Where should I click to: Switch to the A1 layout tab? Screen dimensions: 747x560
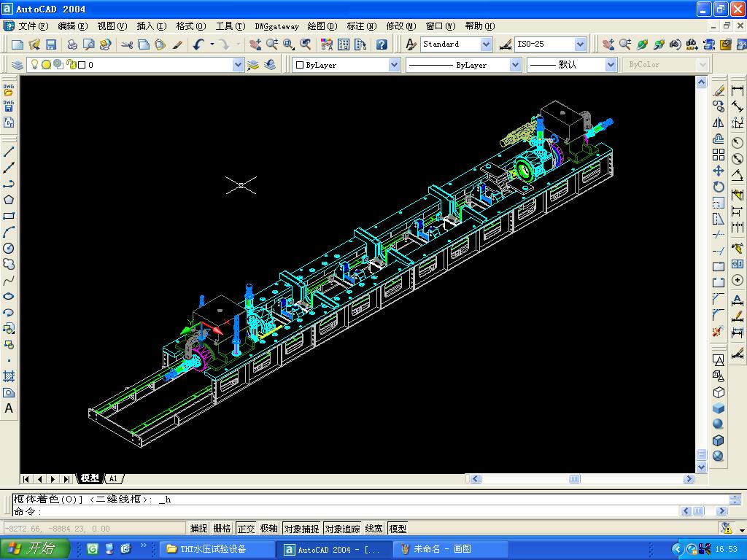click(113, 478)
